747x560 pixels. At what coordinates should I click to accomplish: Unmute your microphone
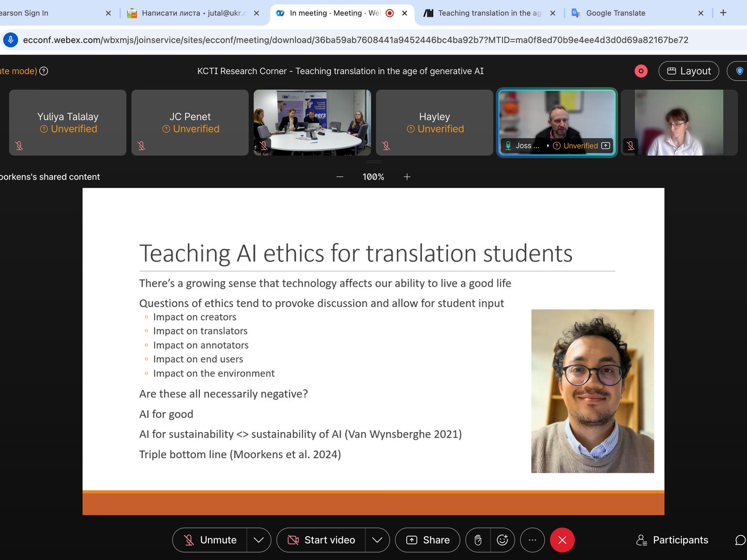click(210, 540)
